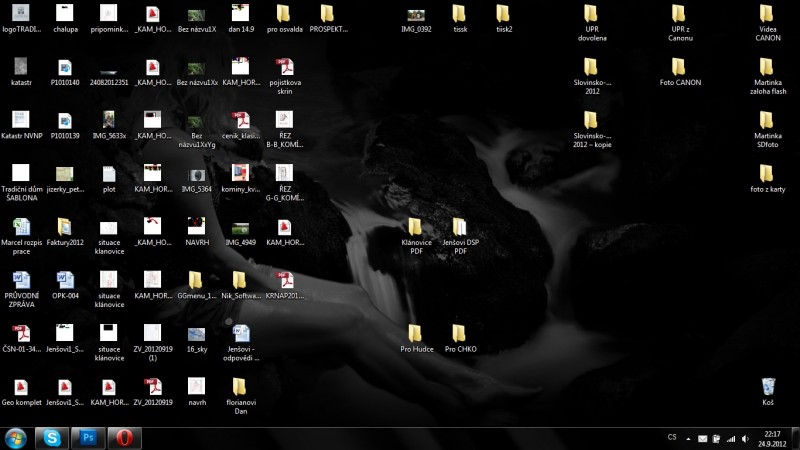Select the Marcel rozpis prace spreadsheet
Screen dimensions: 800x450
[x=21, y=226]
